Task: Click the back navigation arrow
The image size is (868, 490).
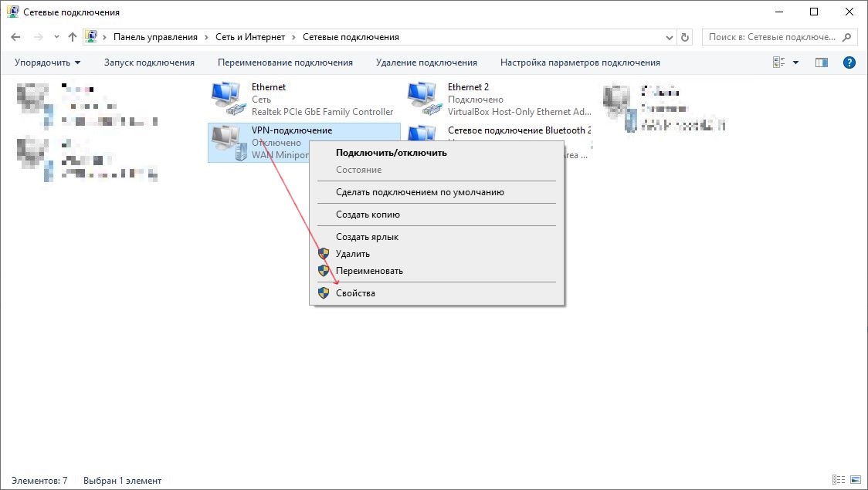Action: pyautogui.click(x=16, y=37)
